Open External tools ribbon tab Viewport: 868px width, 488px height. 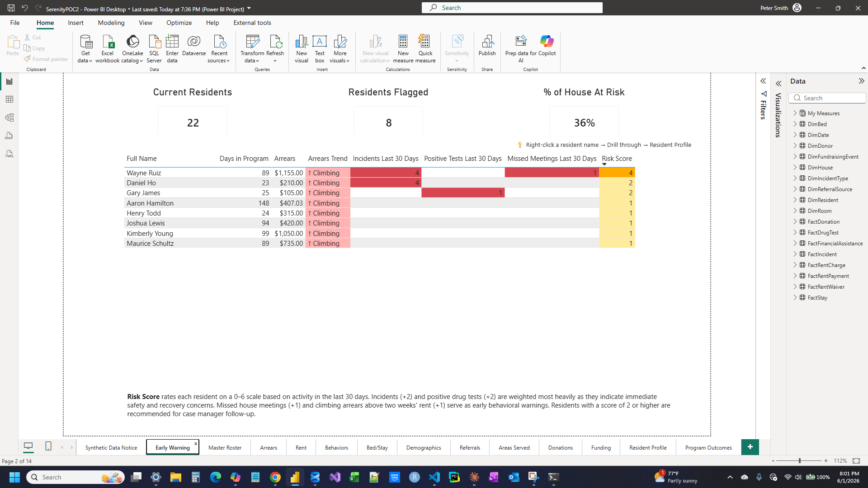252,23
